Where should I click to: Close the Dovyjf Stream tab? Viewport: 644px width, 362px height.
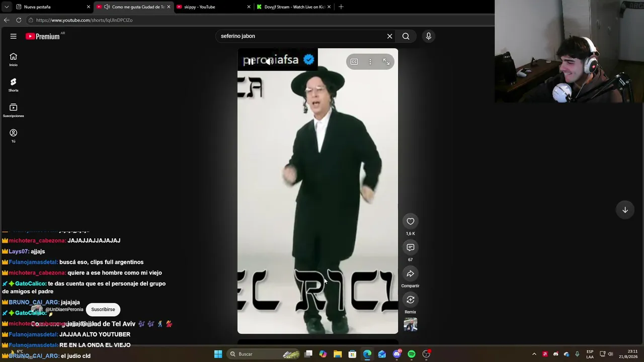click(329, 7)
